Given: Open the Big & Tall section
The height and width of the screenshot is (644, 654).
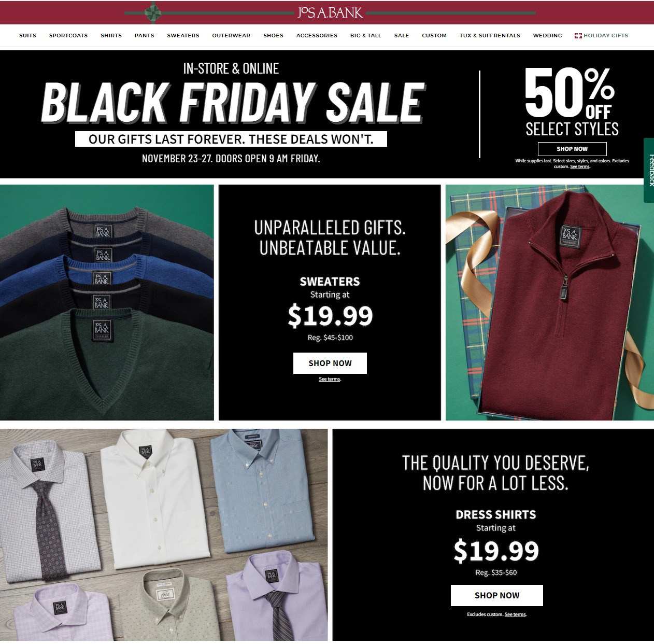Looking at the screenshot, I should coord(365,36).
